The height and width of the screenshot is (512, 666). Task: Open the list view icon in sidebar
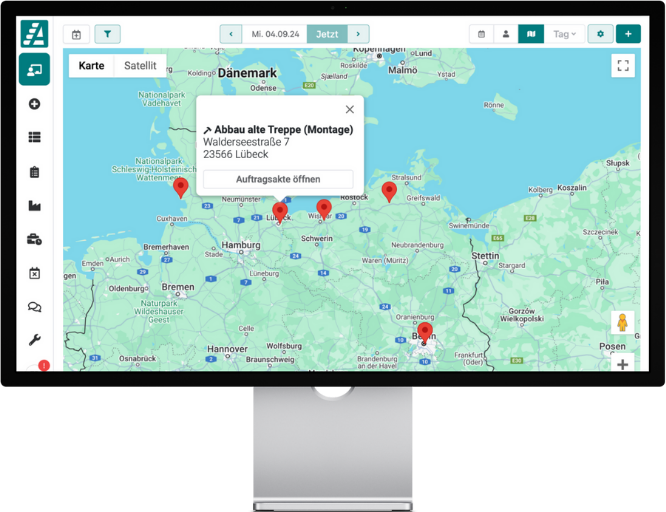(34, 138)
